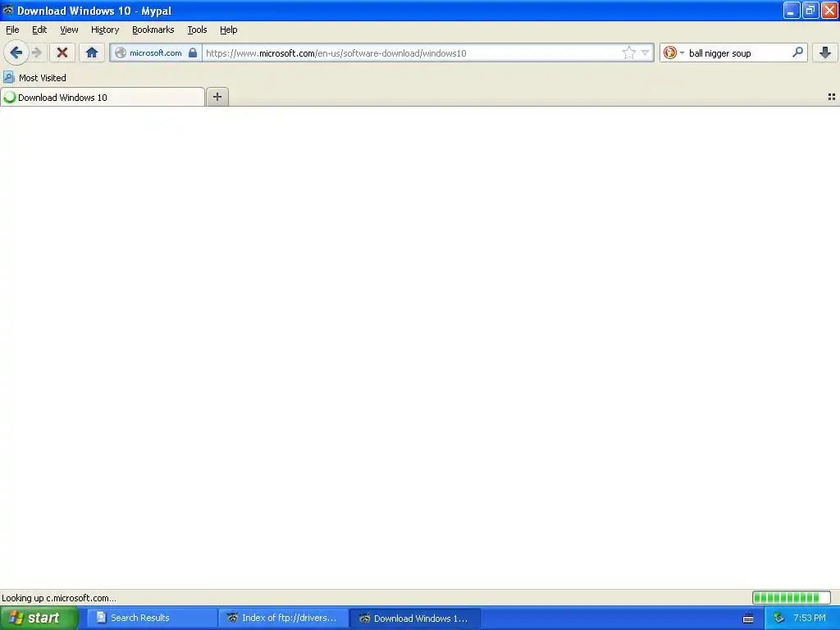Show all tabs groups icon
840x630 pixels.
point(832,97)
